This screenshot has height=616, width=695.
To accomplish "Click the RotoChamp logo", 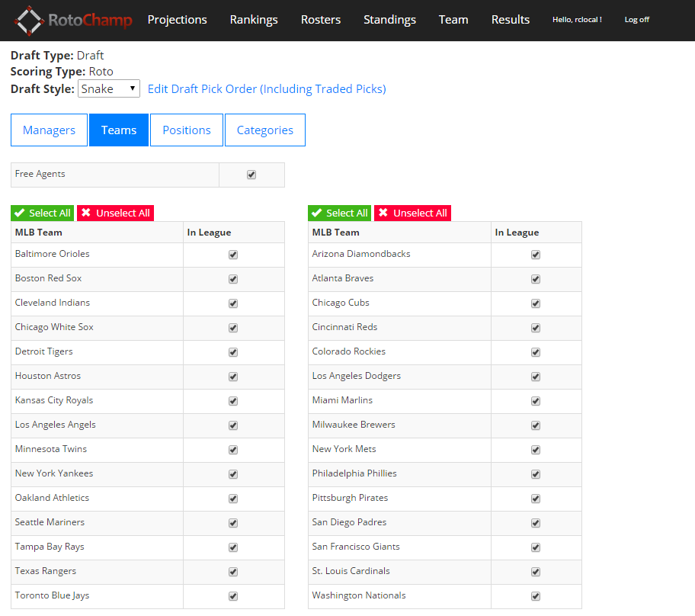I will click(x=73, y=21).
